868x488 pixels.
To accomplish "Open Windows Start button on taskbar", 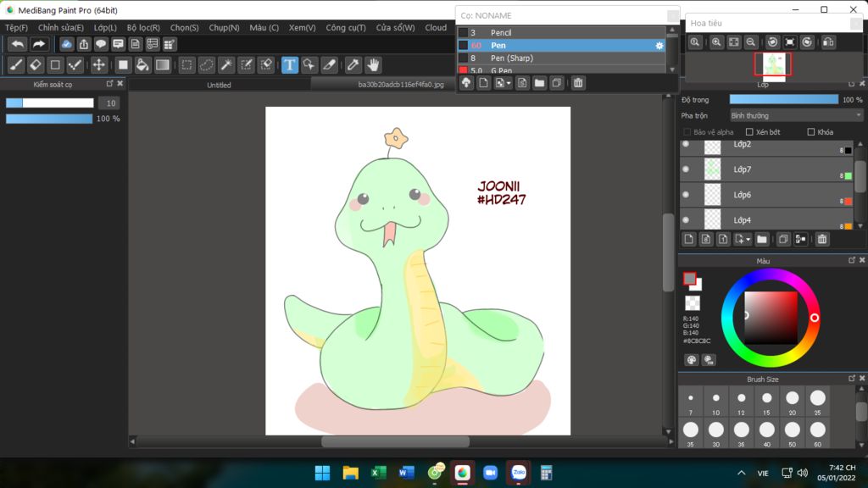I will point(322,473).
